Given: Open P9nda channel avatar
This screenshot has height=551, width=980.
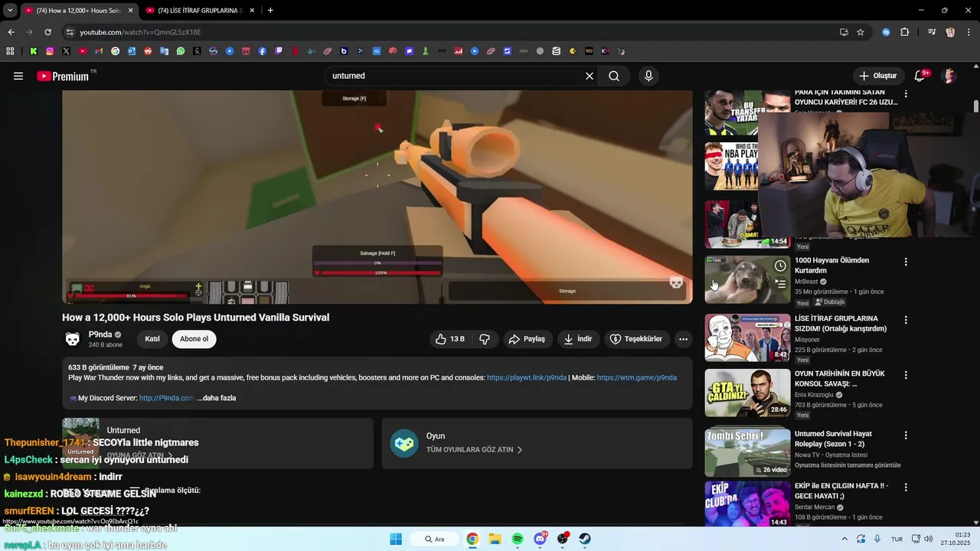Looking at the screenshot, I should point(73,339).
